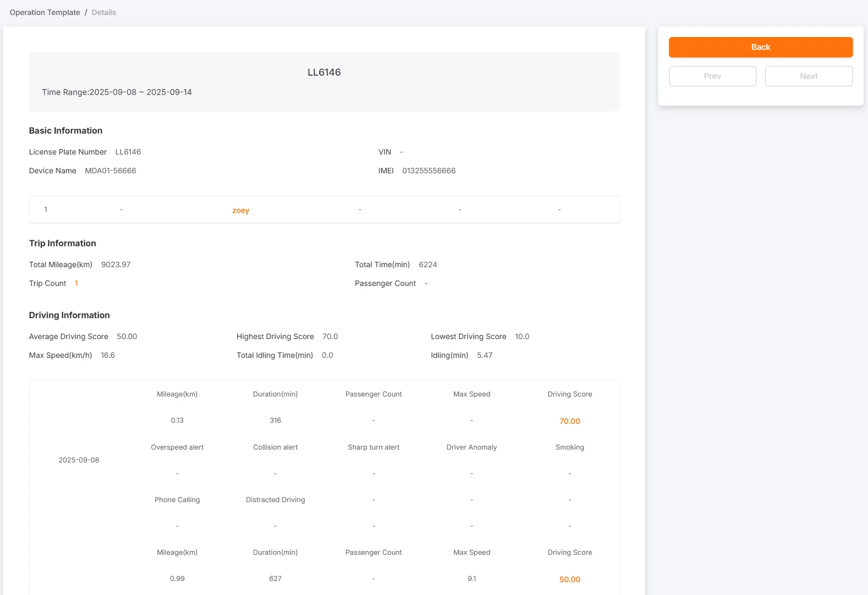
Task: Open the Operation Template breadcrumb
Action: [x=45, y=12]
